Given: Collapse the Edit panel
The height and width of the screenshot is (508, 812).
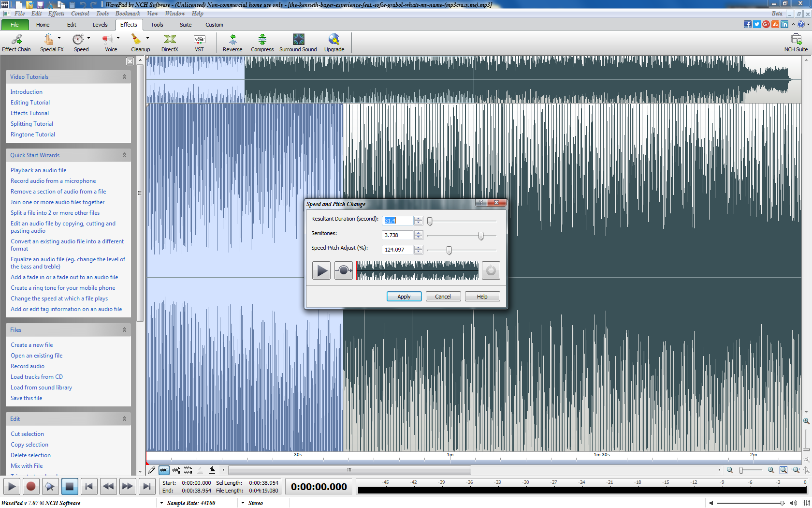Looking at the screenshot, I should pos(124,419).
